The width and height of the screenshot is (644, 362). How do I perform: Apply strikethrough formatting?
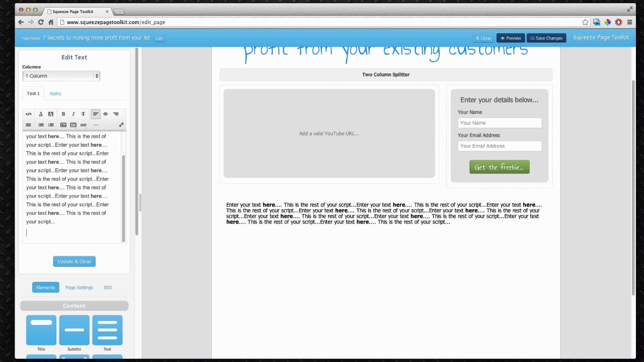84,114
